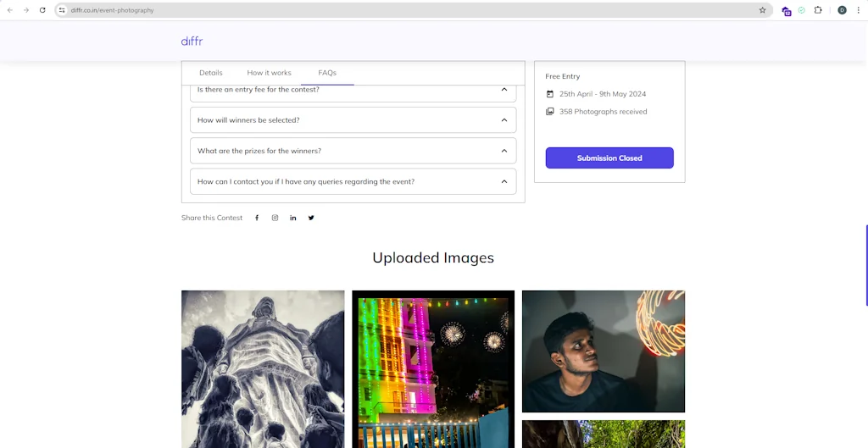Click the photos icon beside 358 Photographs
The height and width of the screenshot is (448, 868).
point(549,111)
